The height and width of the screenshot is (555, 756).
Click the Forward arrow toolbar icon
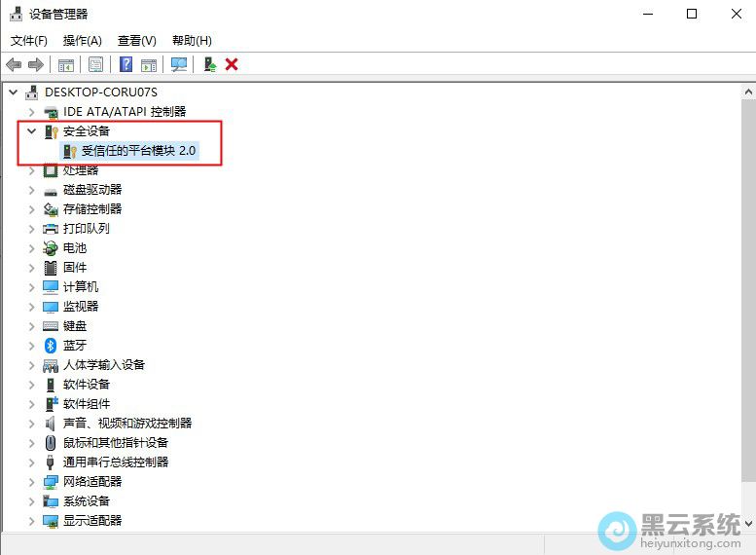36,64
